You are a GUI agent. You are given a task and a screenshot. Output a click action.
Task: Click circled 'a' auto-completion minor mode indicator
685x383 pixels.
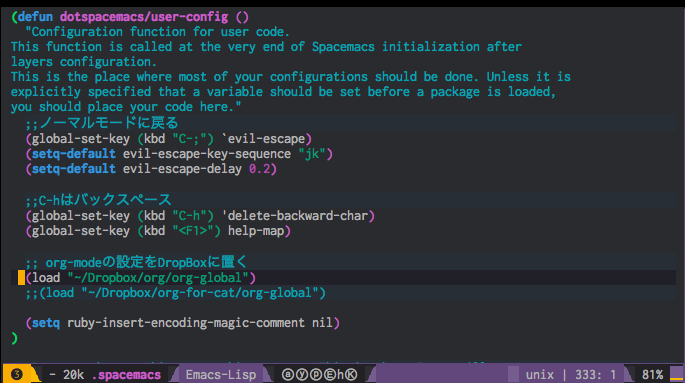(287, 375)
